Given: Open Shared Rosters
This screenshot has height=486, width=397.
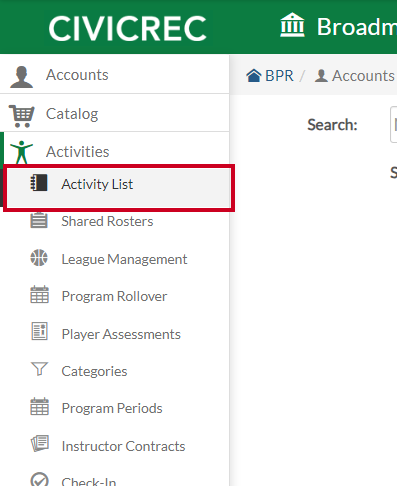Looking at the screenshot, I should coord(107,221).
